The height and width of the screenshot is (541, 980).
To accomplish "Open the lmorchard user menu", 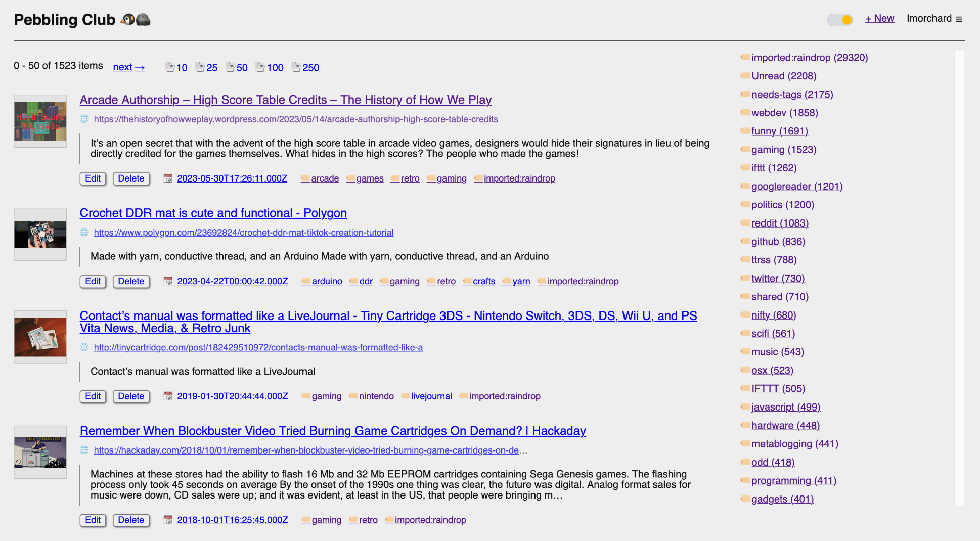I will coord(934,19).
